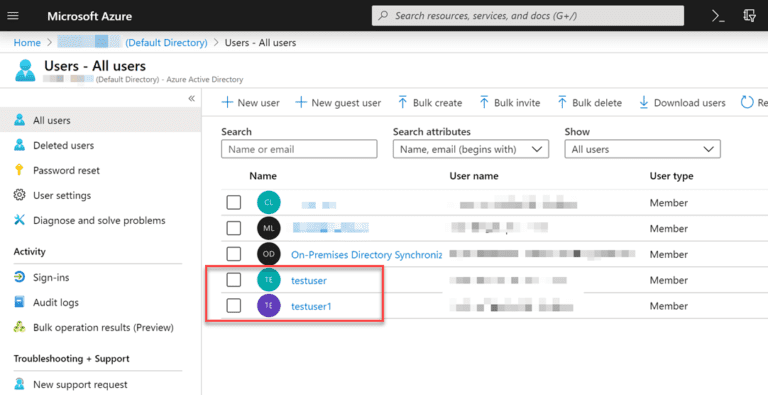This screenshot has height=395, width=768.
Task: Click the download arrow icon for Download users
Action: pyautogui.click(x=644, y=102)
